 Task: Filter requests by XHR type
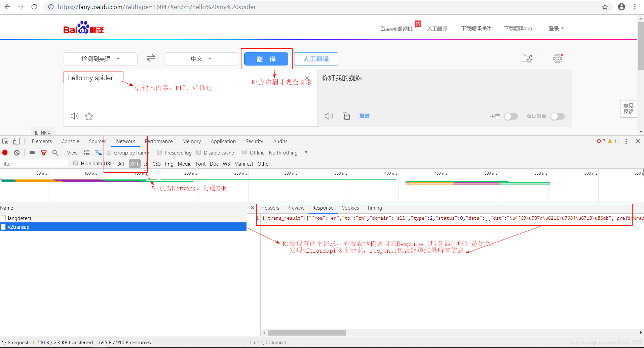pos(135,164)
